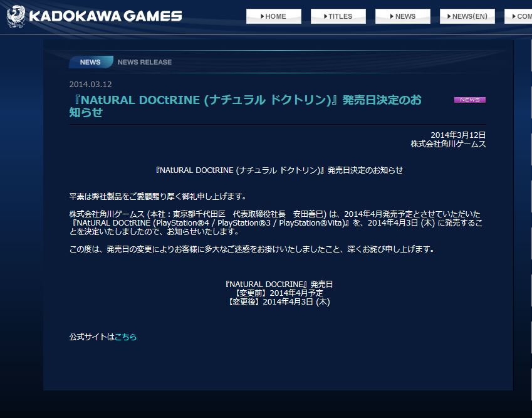Click the KADOKAWA GAMES wordmark text
The height and width of the screenshot is (418, 532).
tap(105, 16)
